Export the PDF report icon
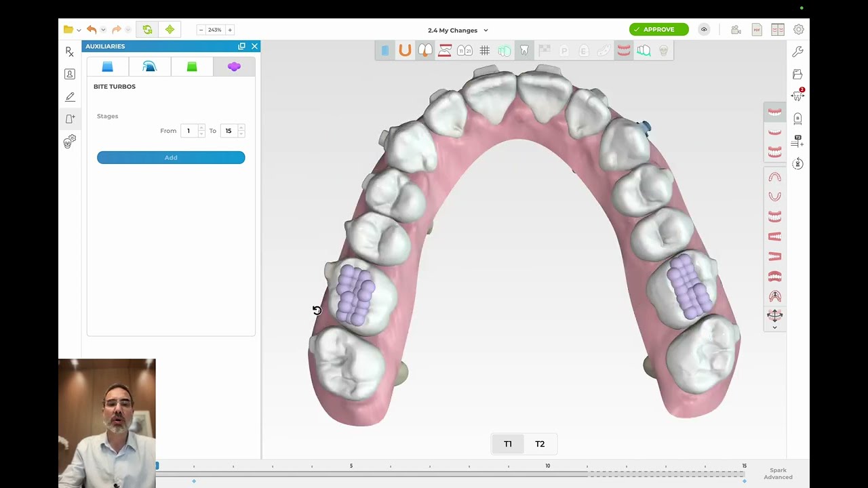868x488 pixels. 757,30
